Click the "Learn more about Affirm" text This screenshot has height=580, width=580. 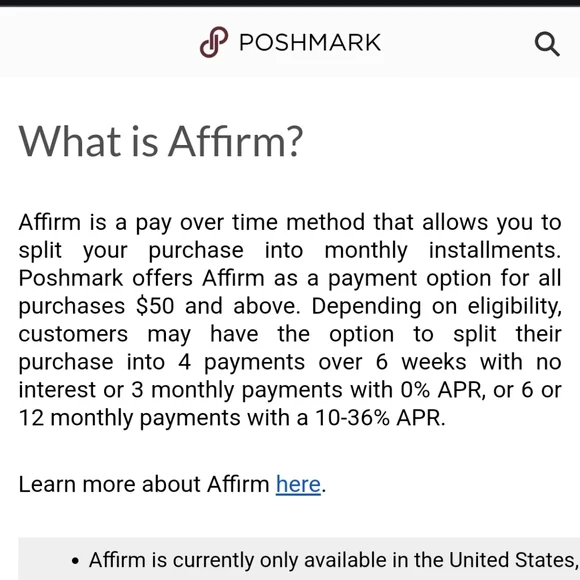pos(144,484)
